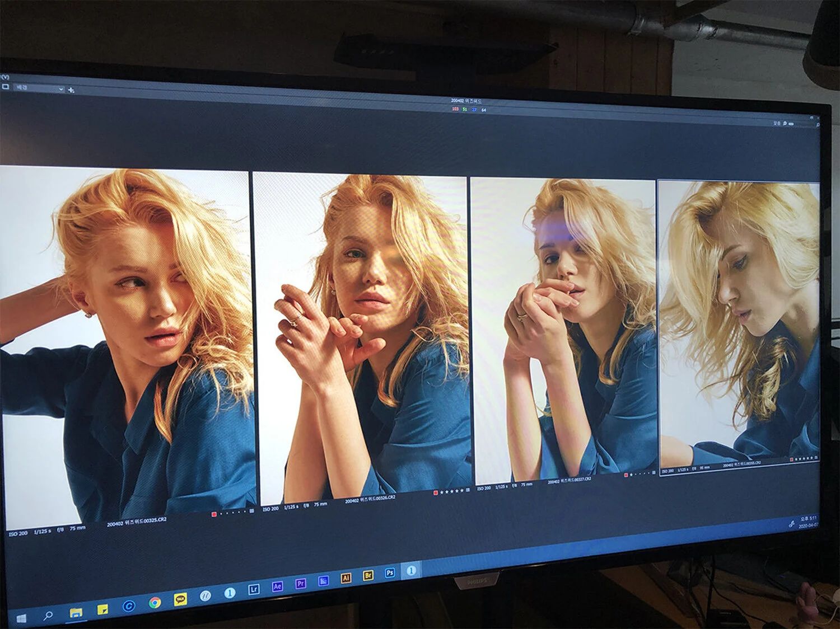The height and width of the screenshot is (629, 840).
Task: Launch Adobe Bridge from taskbar
Action: [x=368, y=575]
